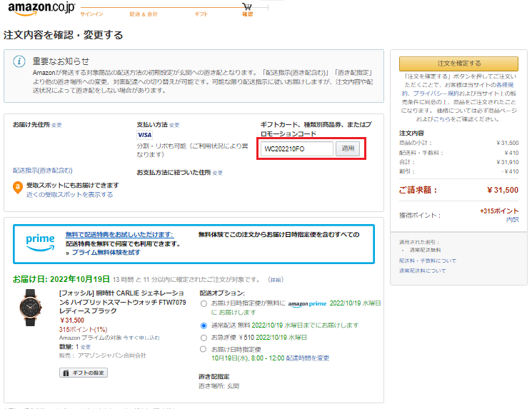Click 配達時間を変更 link
Screen dimensions: 532x409
[308, 358]
